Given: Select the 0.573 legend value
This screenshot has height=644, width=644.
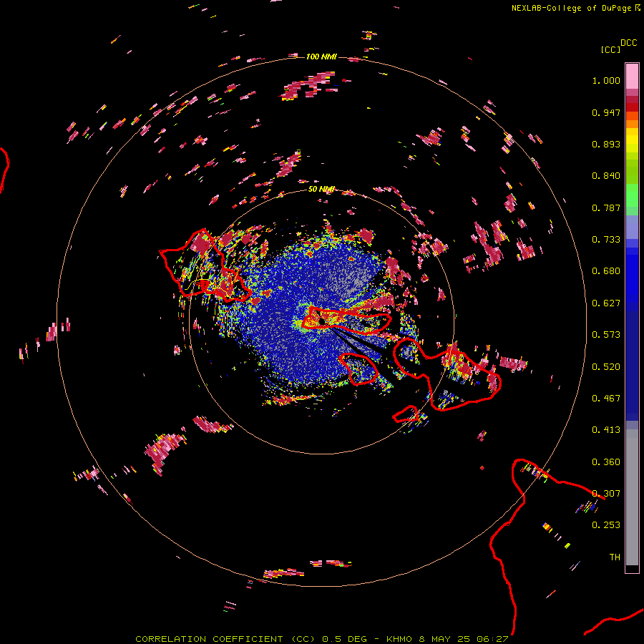Looking at the screenshot, I should (x=606, y=335).
